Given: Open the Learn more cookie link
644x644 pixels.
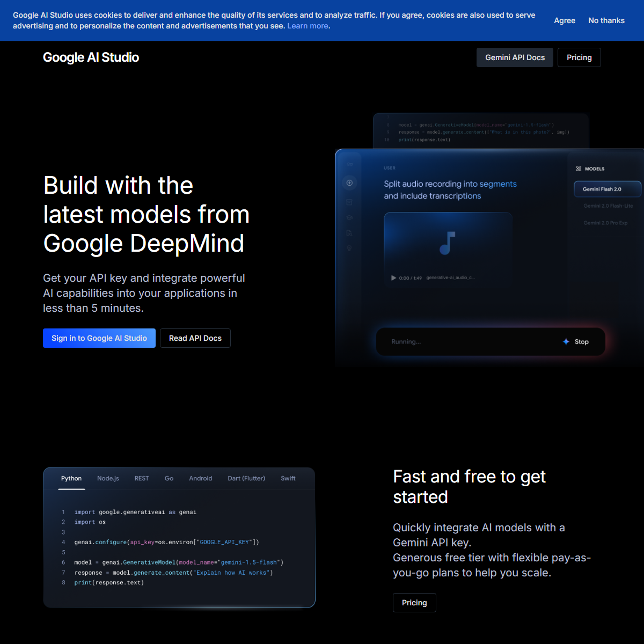Looking at the screenshot, I should [308, 26].
